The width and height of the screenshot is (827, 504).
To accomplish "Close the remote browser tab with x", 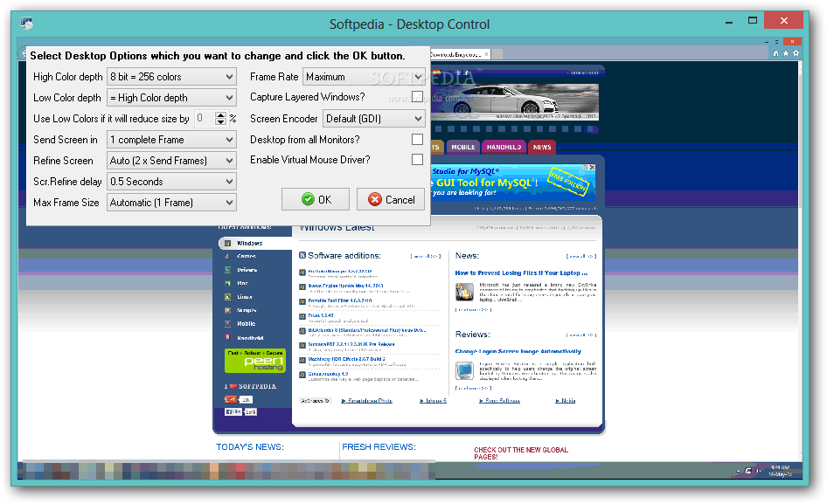I will (486, 54).
